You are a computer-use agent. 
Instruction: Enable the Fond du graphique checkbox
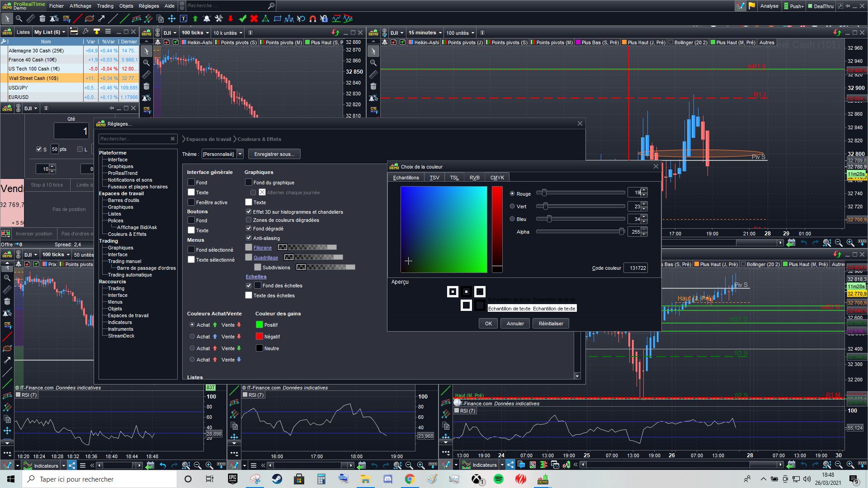point(249,183)
